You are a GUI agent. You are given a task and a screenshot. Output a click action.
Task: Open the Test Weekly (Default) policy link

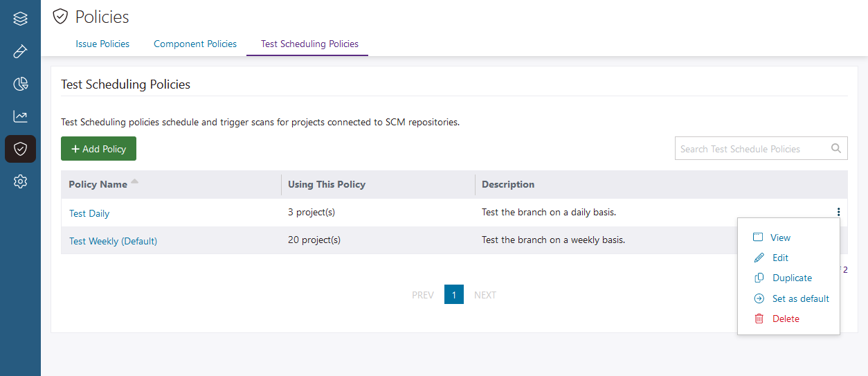click(x=113, y=241)
